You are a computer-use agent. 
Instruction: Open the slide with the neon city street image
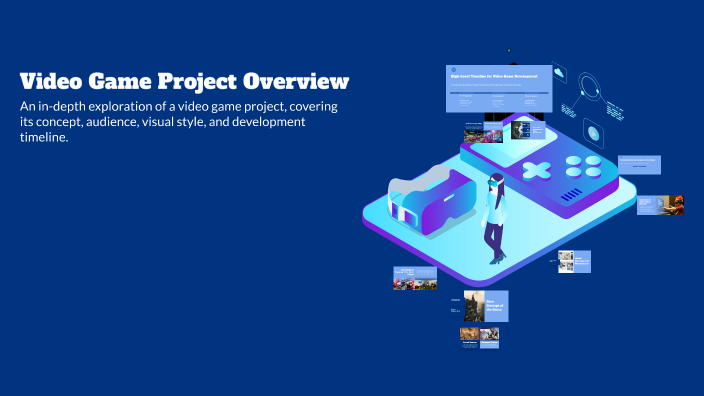[483, 132]
